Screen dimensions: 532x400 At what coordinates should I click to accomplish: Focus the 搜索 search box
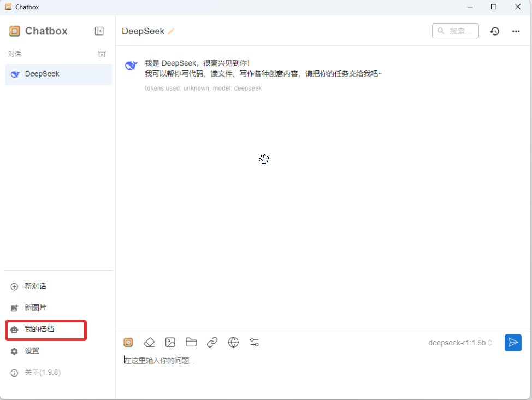pyautogui.click(x=456, y=31)
